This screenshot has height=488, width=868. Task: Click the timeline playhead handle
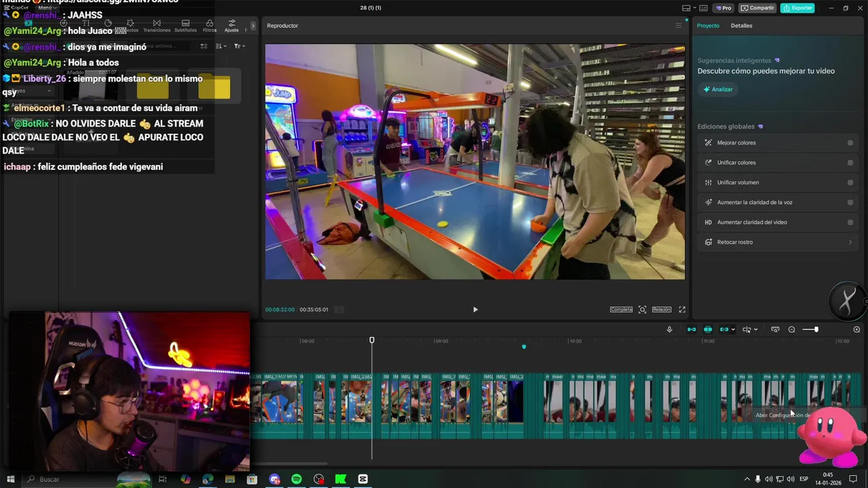point(372,340)
